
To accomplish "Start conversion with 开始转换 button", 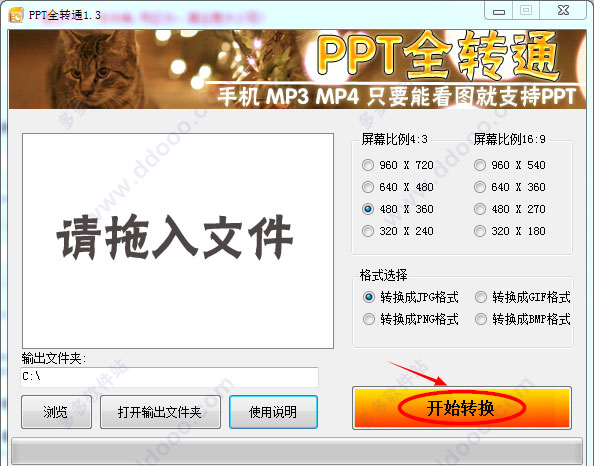I will coord(462,408).
